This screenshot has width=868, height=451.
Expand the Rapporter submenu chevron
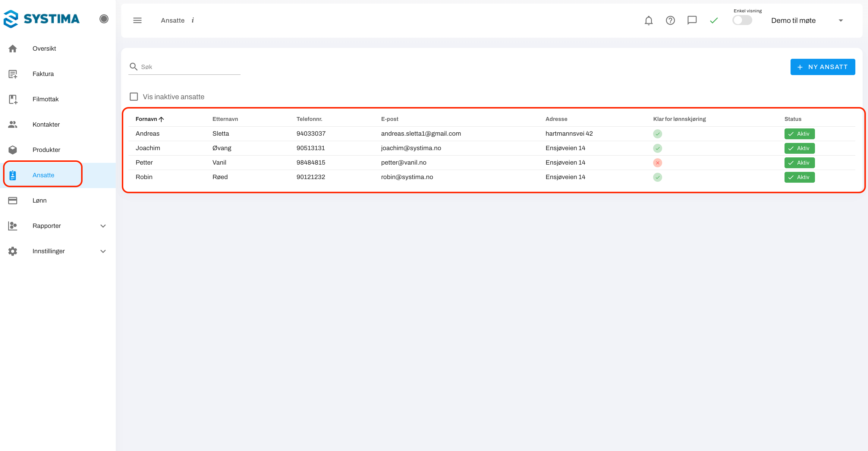click(x=103, y=226)
